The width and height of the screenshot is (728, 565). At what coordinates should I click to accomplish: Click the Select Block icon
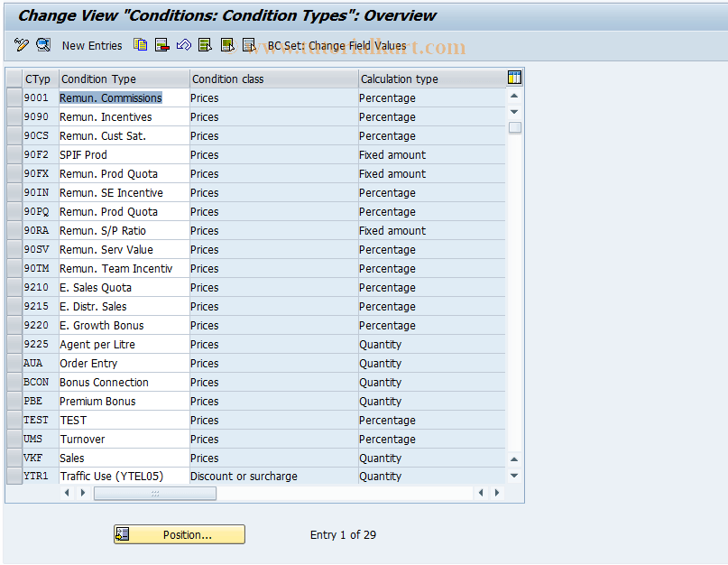pyautogui.click(x=227, y=45)
